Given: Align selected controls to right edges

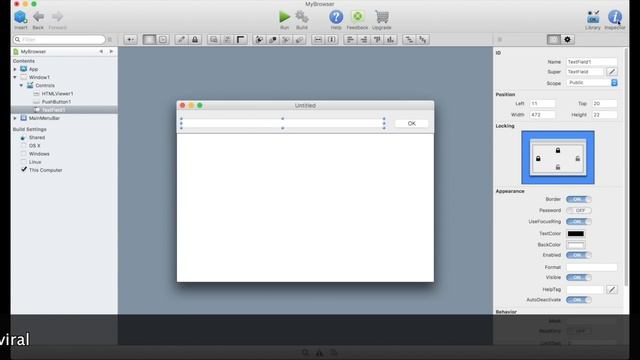Looking at the screenshot, I should [364, 40].
